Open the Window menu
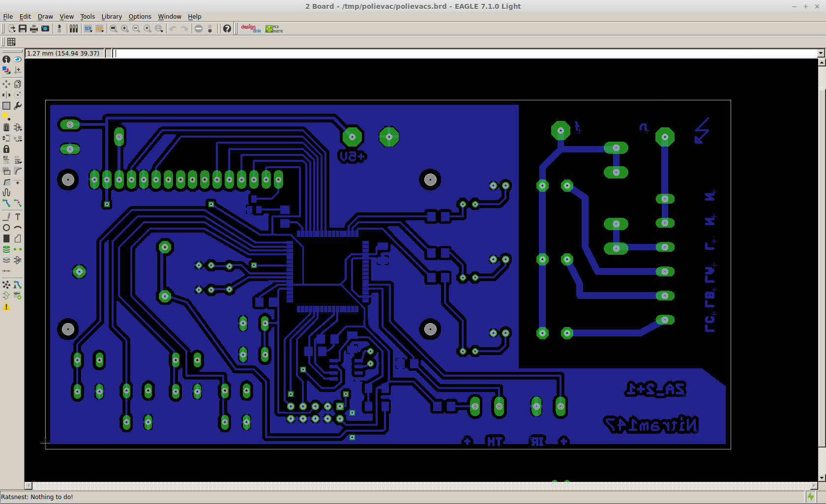Image resolution: width=826 pixels, height=504 pixels. [x=170, y=16]
